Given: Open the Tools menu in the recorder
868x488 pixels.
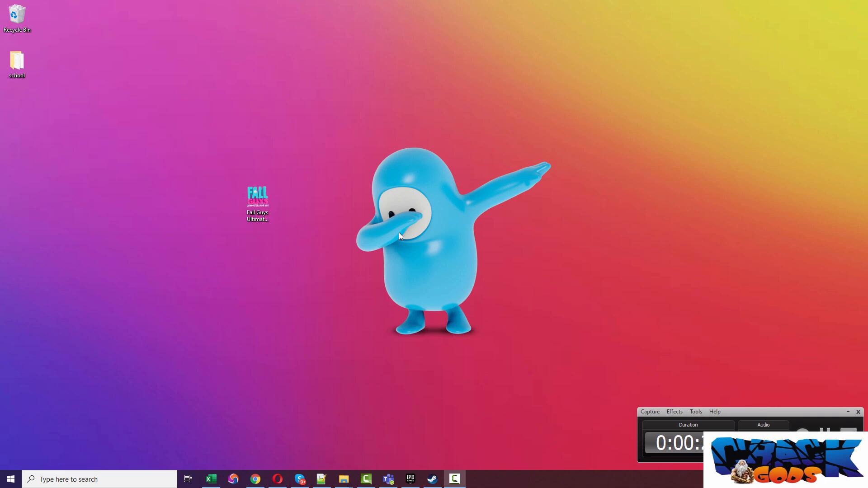Looking at the screenshot, I should point(695,412).
